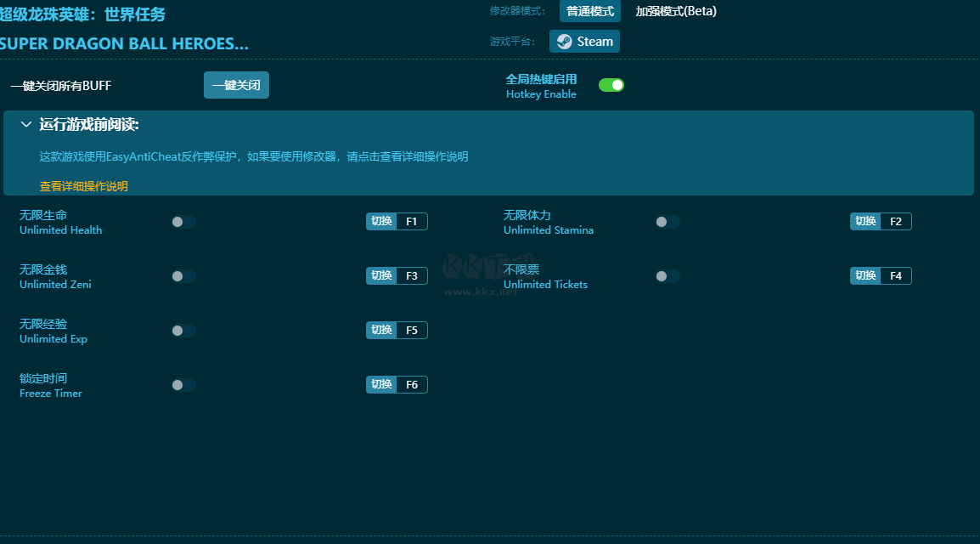Click the F4 hotkey field
980x544 pixels.
click(896, 275)
